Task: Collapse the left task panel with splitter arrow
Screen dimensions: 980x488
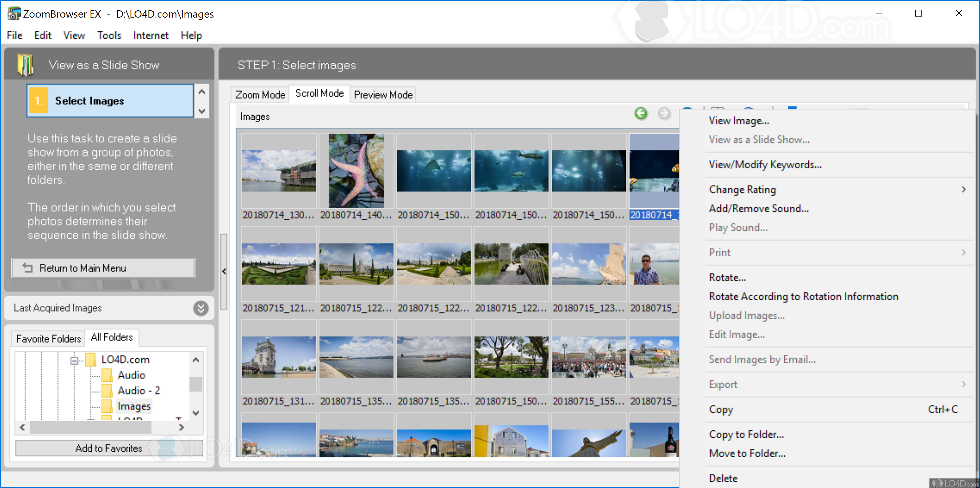Action: point(224,271)
